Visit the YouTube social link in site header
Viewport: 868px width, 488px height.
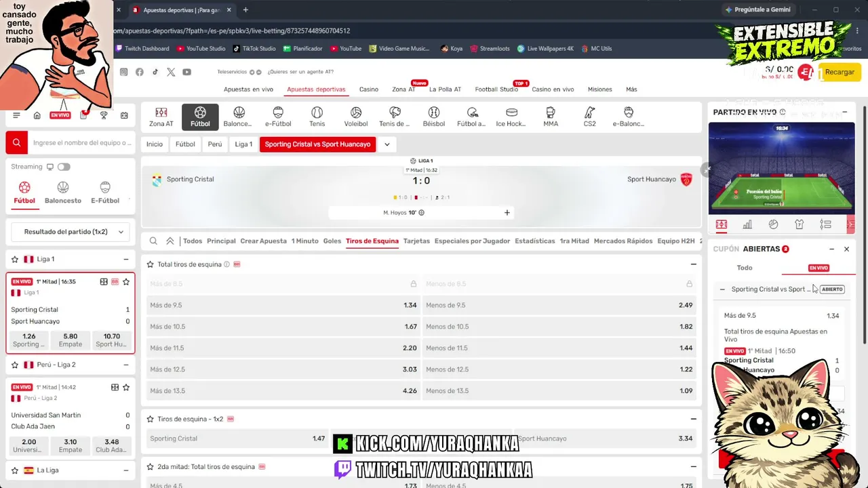pyautogui.click(x=186, y=72)
